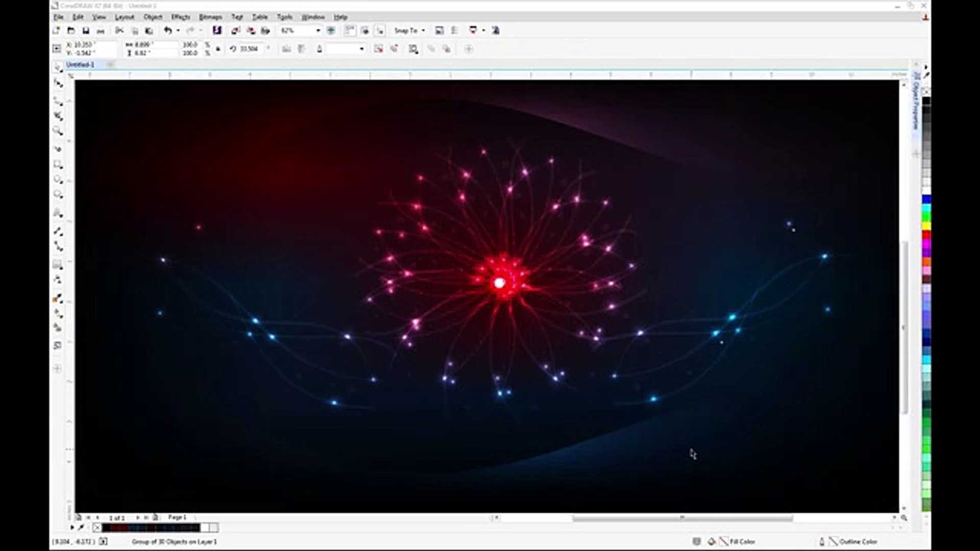This screenshot has height=551, width=980.
Task: Select the Ellipse tool
Action: click(x=58, y=180)
